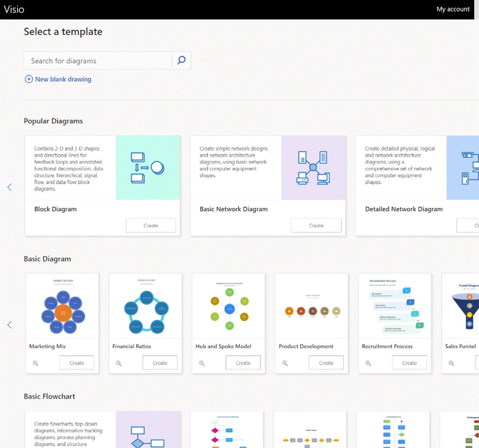Create a Block Diagram

pyautogui.click(x=151, y=225)
